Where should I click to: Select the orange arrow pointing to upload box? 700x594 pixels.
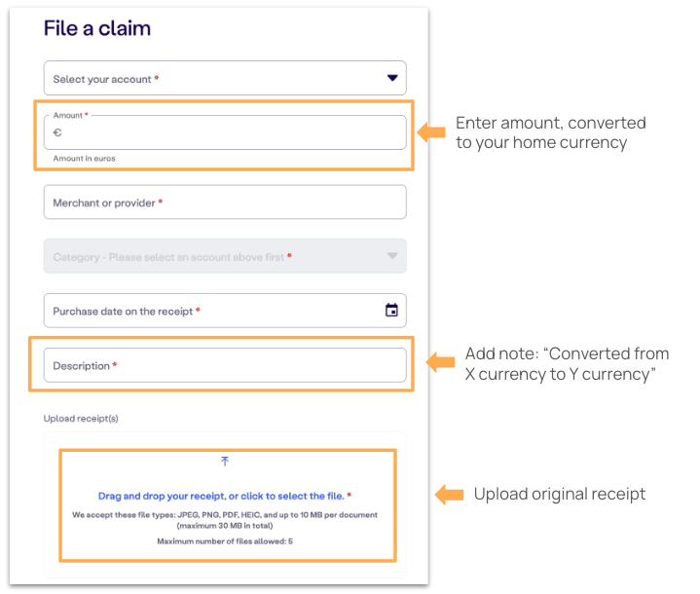coord(449,495)
